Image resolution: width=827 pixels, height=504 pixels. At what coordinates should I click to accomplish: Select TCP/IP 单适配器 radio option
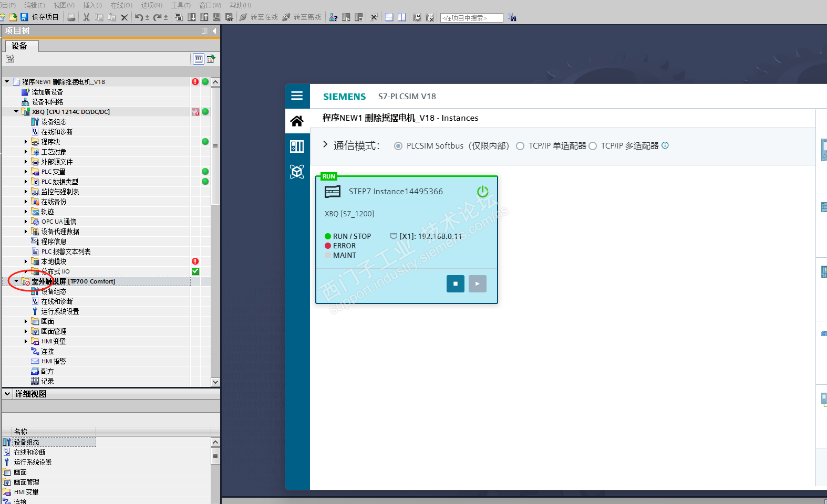click(x=520, y=146)
